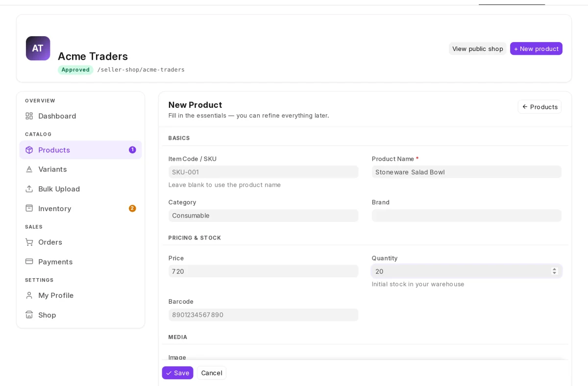Click 'Initial stock in your warehouse' hint
Viewport: 588px width, 386px height.
coord(418,284)
